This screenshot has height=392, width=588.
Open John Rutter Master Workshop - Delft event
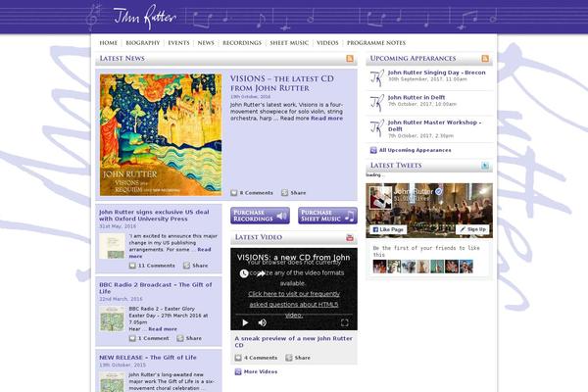[x=434, y=125]
